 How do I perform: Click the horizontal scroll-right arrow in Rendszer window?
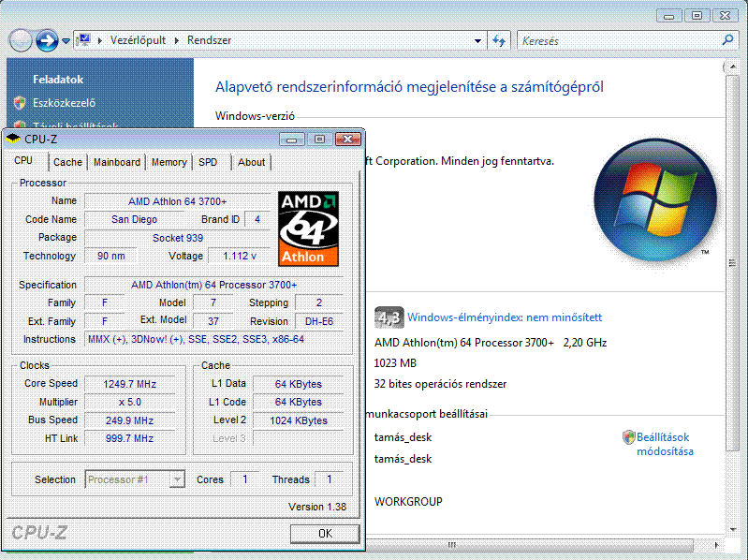716,544
